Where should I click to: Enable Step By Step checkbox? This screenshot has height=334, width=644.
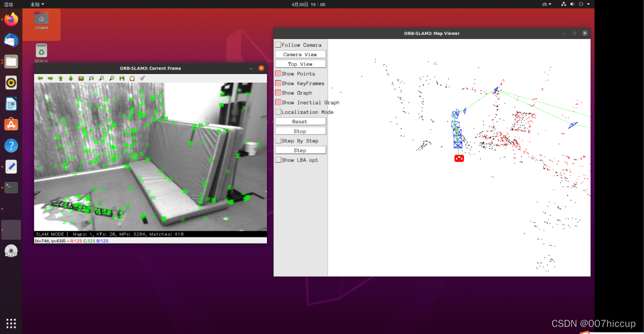point(278,140)
